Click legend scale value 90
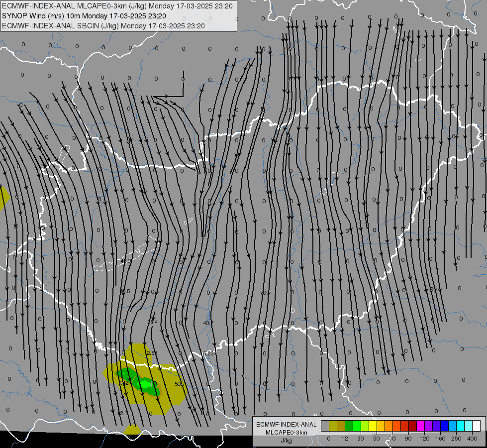Viewport: 487px width, 448px height. click(408, 439)
